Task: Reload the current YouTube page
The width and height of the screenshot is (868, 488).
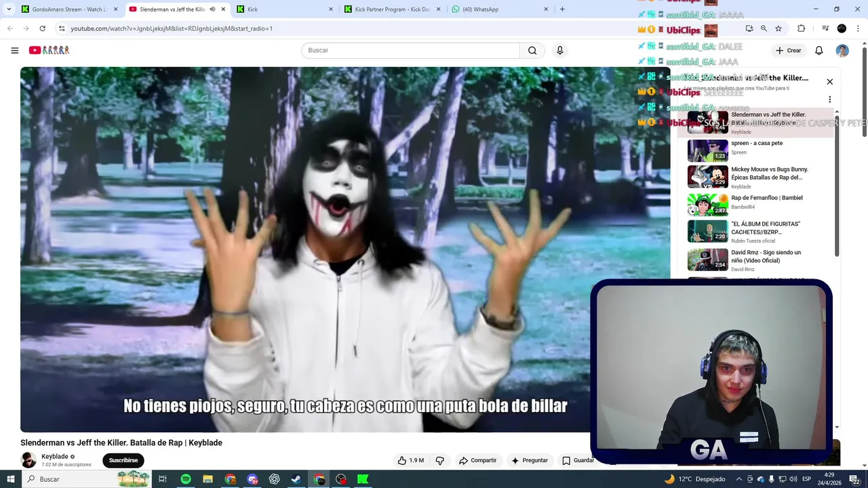Action: point(42,28)
